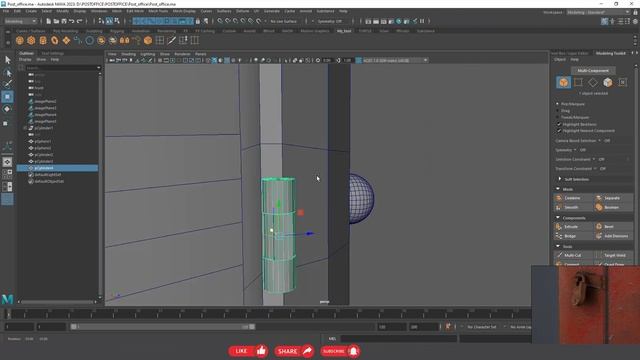
Task: Open the Workspace dropdown at top right
Action: point(598,12)
